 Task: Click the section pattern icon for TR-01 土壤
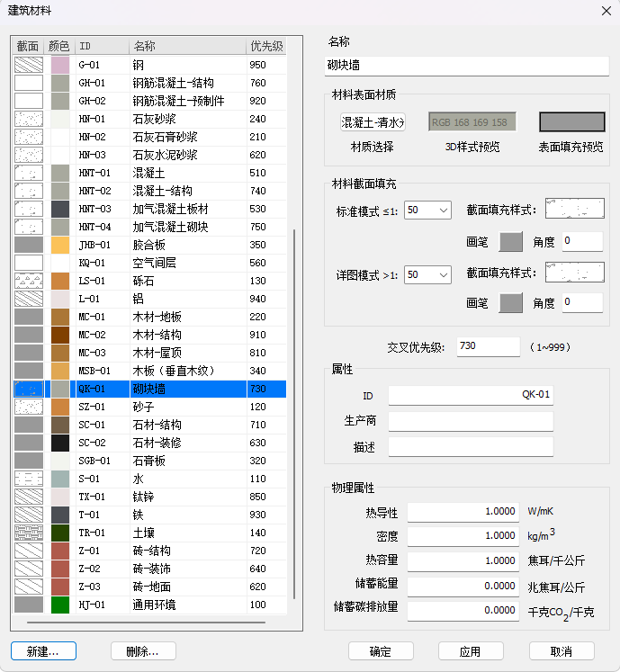[29, 533]
